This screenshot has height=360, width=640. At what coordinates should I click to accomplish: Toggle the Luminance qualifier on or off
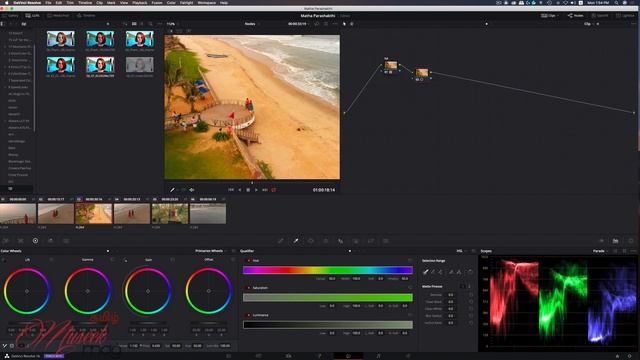point(249,315)
